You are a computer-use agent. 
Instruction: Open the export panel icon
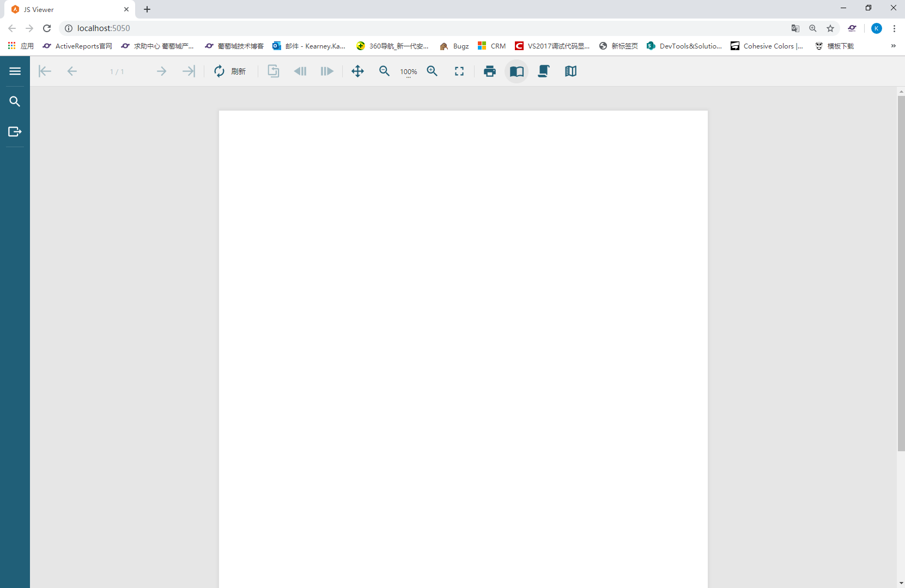(x=15, y=131)
